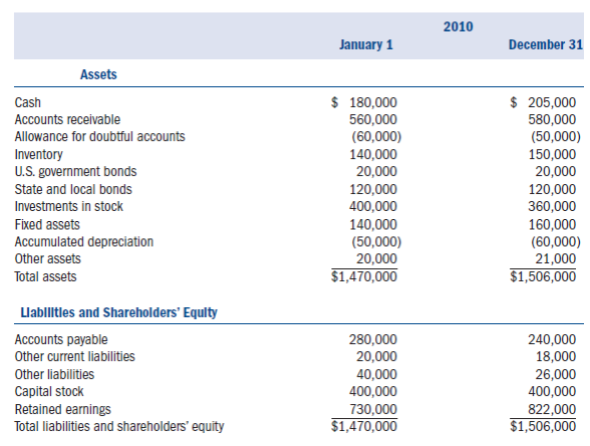The width and height of the screenshot is (590, 446).
Task: Click State and local bonds label
Action: [x=73, y=189]
